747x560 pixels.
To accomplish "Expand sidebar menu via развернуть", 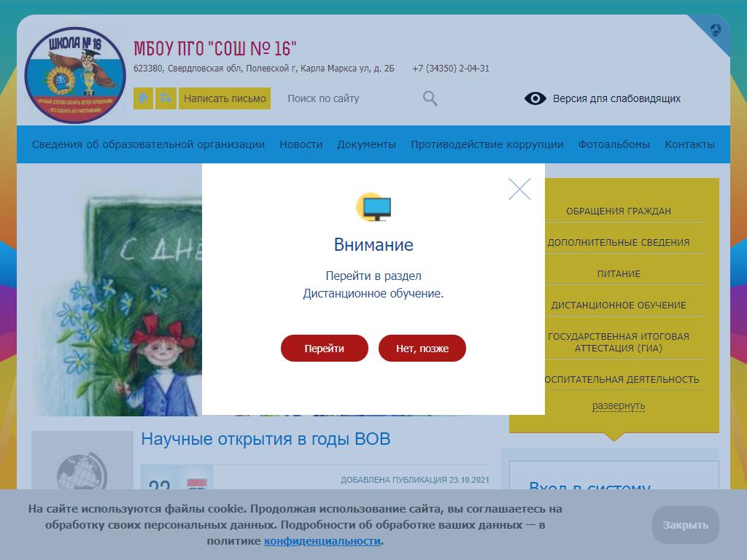I will pos(619,405).
